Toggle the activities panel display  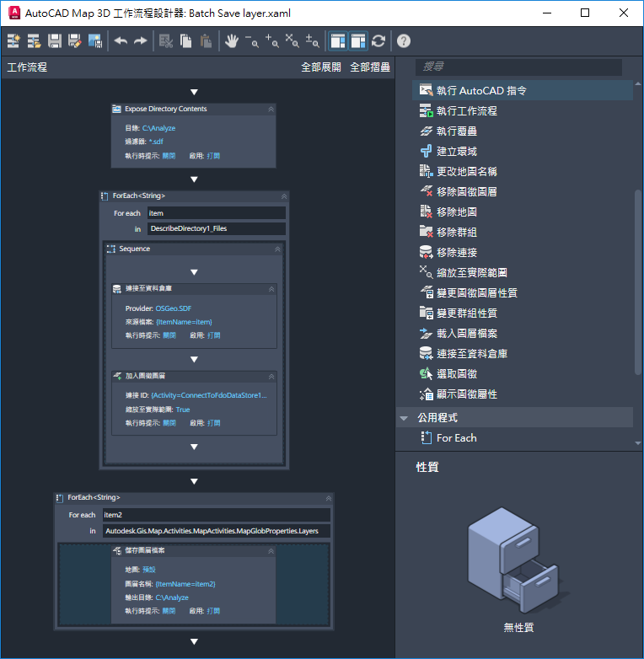click(x=338, y=40)
